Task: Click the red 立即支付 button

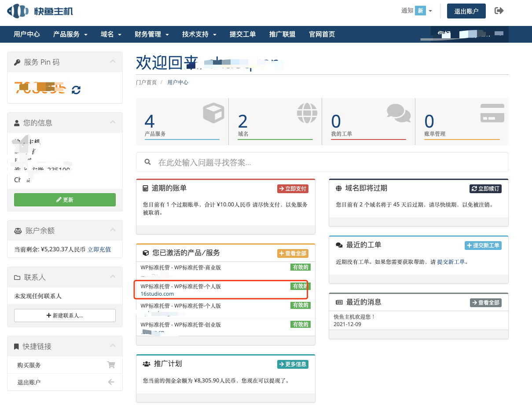Action: [293, 189]
